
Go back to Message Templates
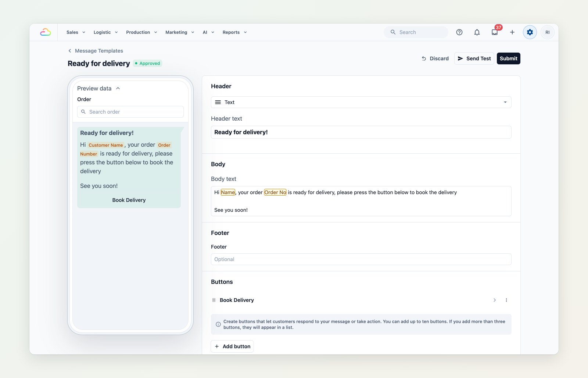pyautogui.click(x=99, y=51)
